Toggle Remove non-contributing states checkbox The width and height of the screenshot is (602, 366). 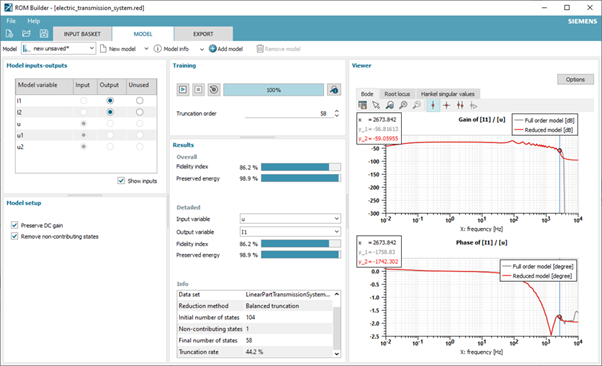point(14,236)
